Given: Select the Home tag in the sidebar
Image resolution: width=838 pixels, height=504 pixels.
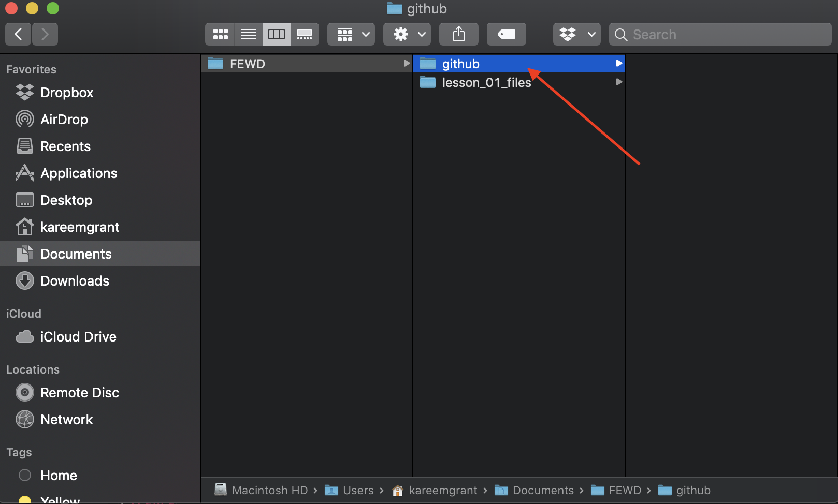Looking at the screenshot, I should pos(100,476).
